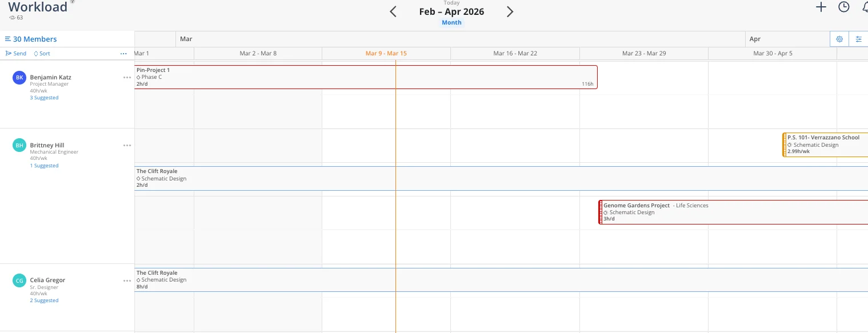The image size is (868, 333).
Task: Open the Month zoom selector
Action: tap(451, 23)
